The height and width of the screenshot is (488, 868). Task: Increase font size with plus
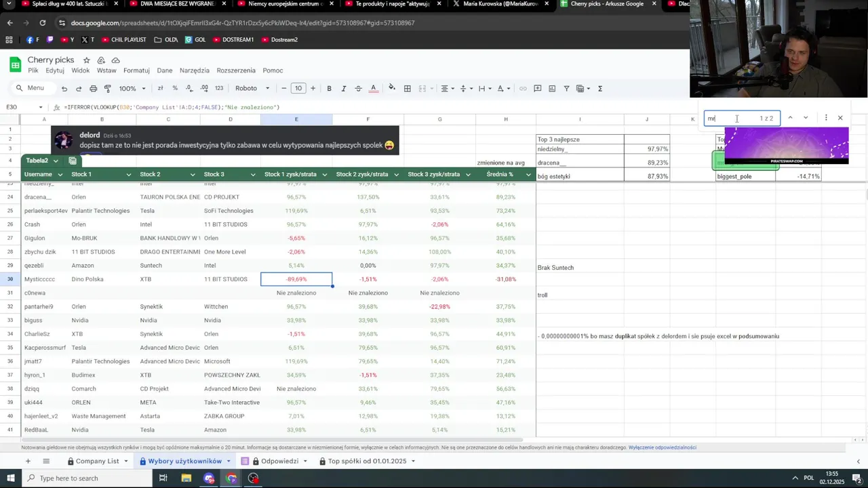point(313,88)
